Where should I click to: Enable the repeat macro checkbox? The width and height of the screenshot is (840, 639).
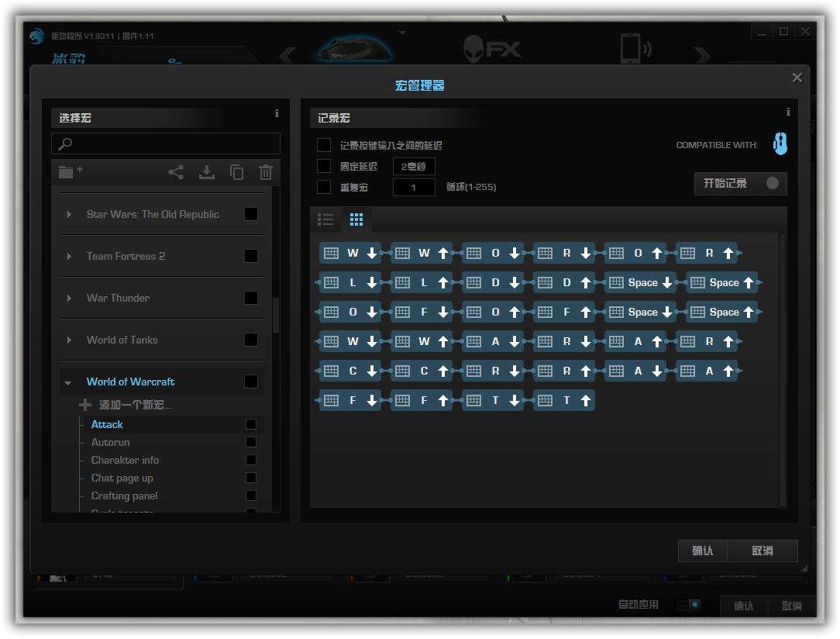click(x=324, y=187)
